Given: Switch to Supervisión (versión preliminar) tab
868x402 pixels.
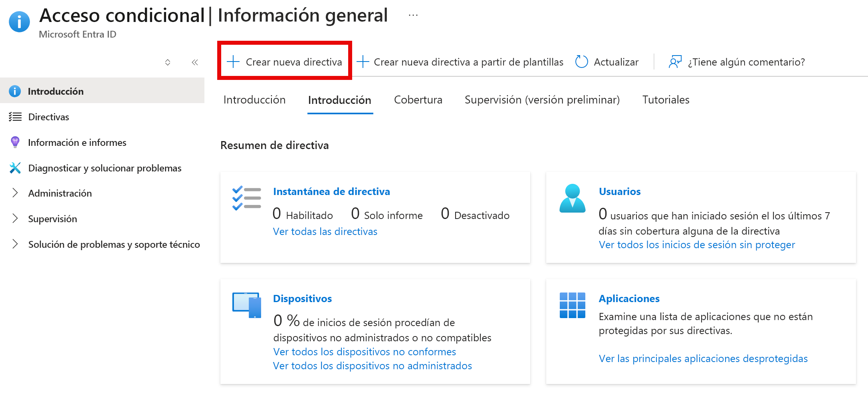Looking at the screenshot, I should tap(542, 100).
